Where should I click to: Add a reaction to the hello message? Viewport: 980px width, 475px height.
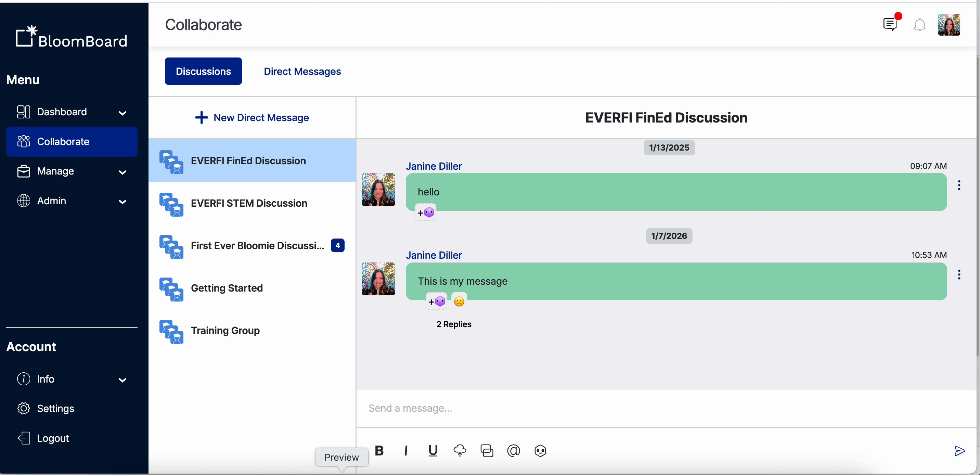click(426, 213)
